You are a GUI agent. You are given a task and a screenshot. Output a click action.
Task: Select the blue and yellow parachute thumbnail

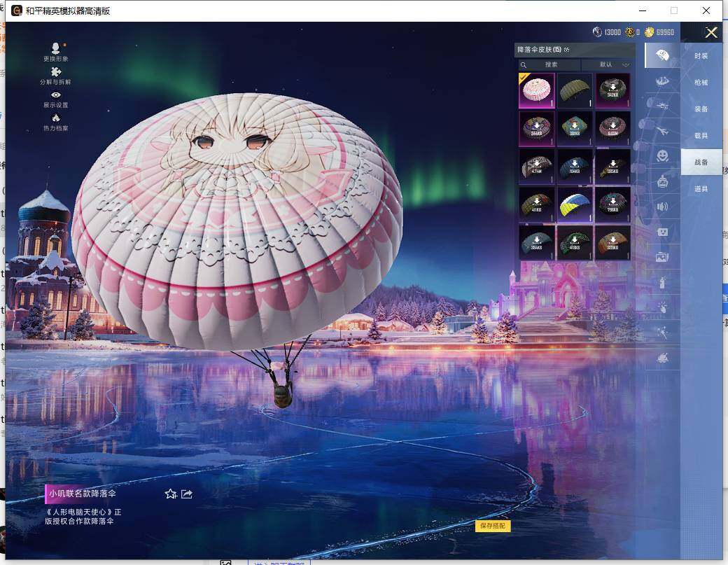(x=575, y=204)
